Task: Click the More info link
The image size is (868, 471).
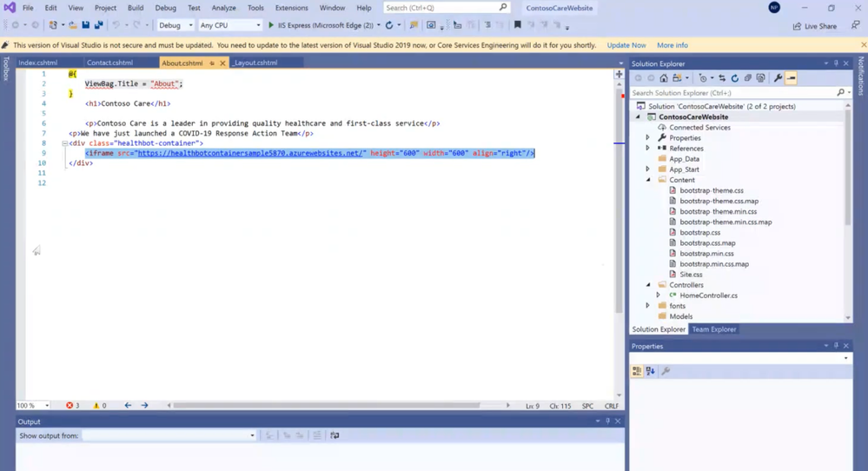Action: click(672, 45)
